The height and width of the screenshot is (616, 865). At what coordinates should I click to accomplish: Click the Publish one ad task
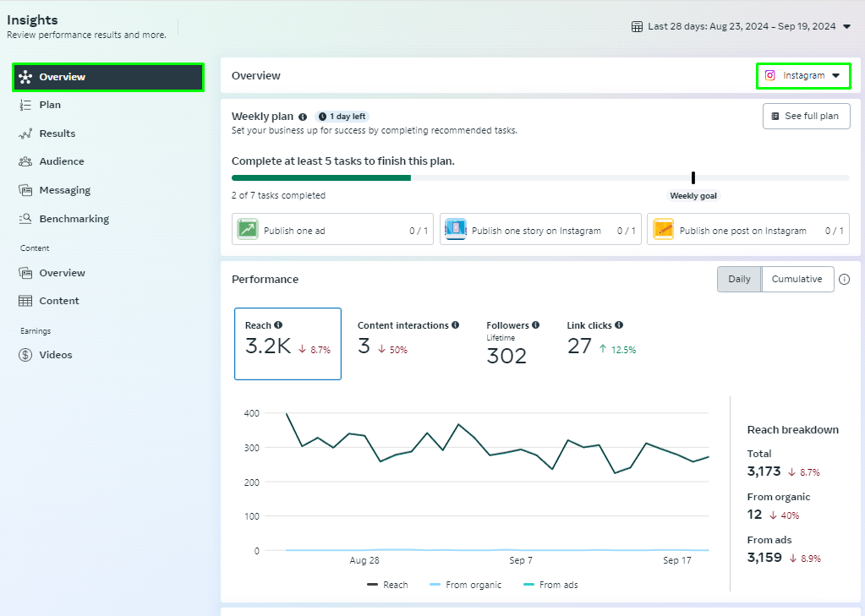pos(332,230)
